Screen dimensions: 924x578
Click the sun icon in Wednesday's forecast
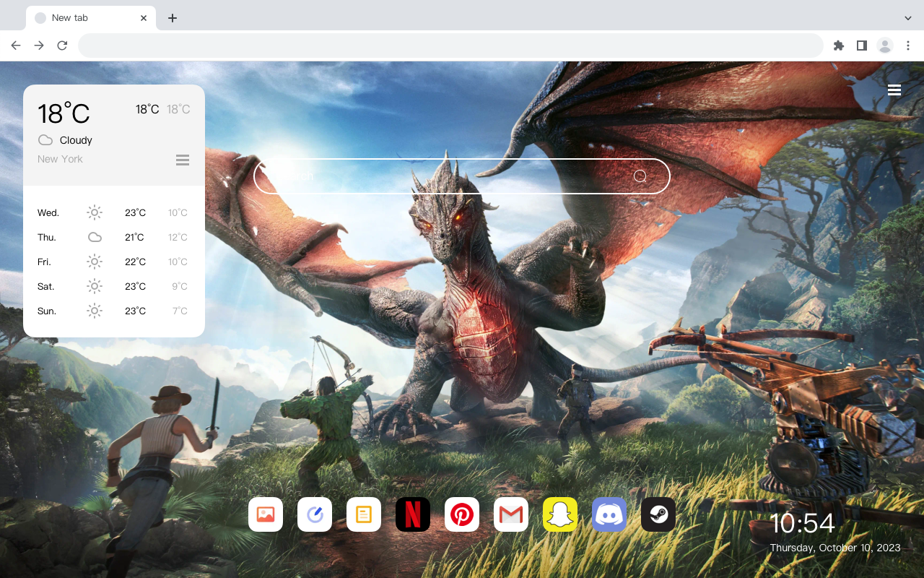(95, 212)
